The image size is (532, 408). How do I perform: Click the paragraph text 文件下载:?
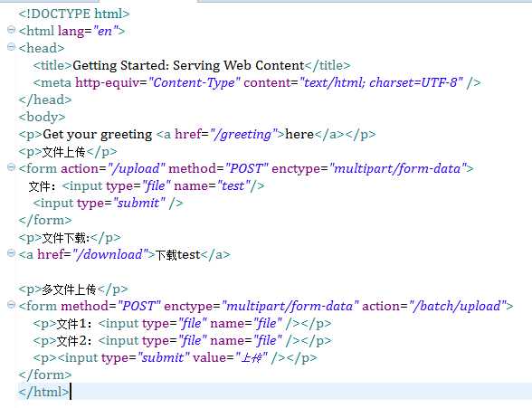(66, 238)
